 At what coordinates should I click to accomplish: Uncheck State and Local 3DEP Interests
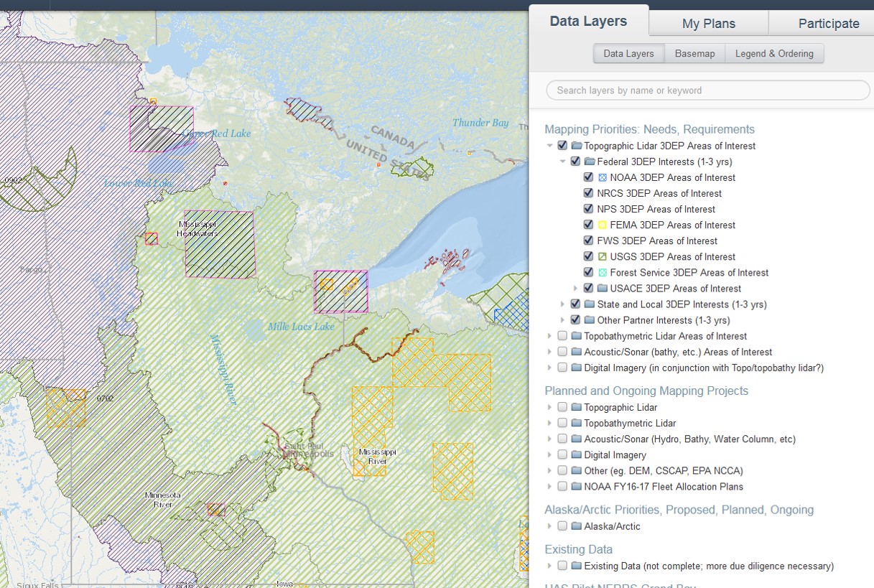coord(575,304)
